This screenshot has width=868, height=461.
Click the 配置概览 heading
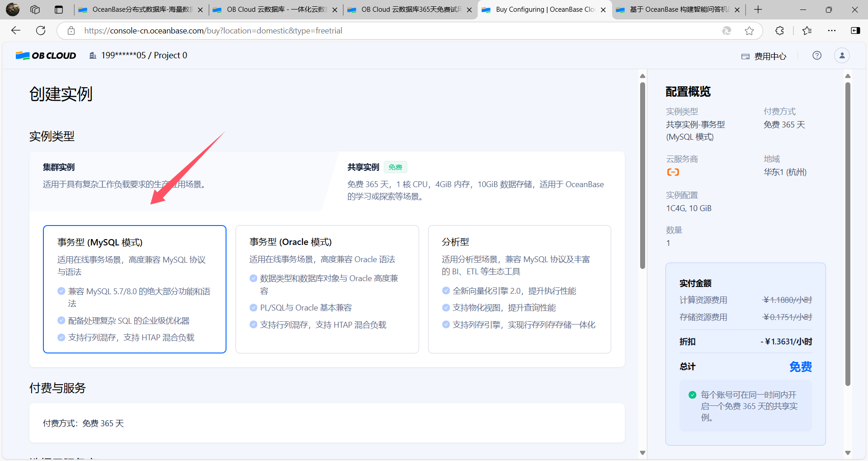pyautogui.click(x=688, y=92)
